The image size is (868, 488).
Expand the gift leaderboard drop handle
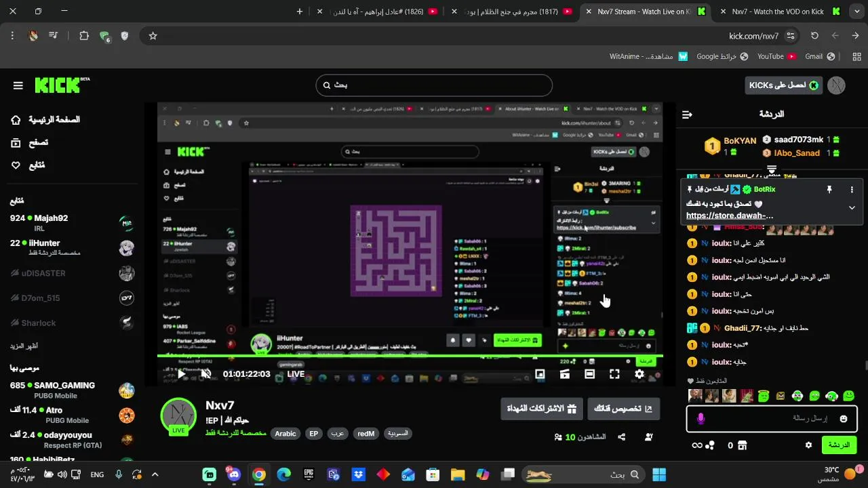click(x=772, y=169)
